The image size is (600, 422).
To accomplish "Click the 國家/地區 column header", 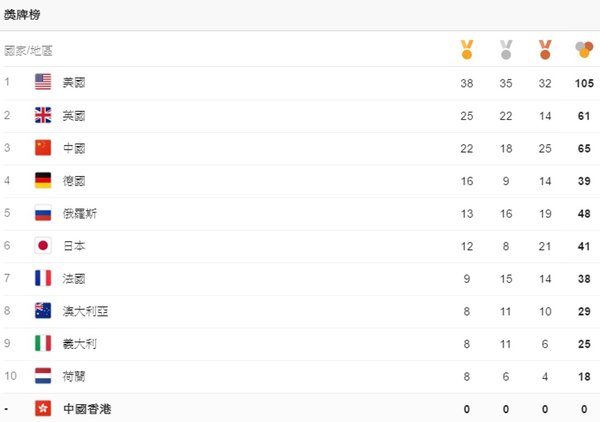I will point(29,49).
